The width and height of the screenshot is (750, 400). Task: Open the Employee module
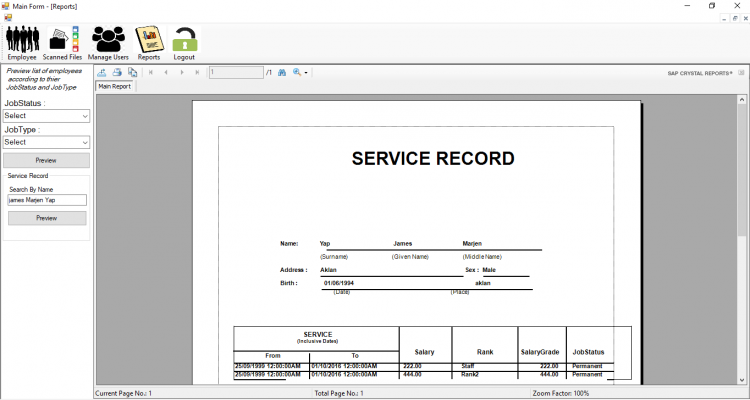click(x=22, y=40)
